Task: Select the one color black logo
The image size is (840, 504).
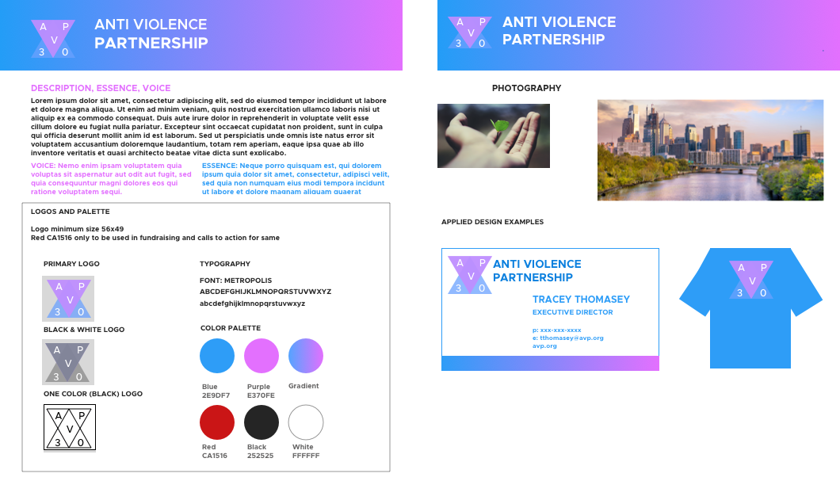Action: click(70, 427)
